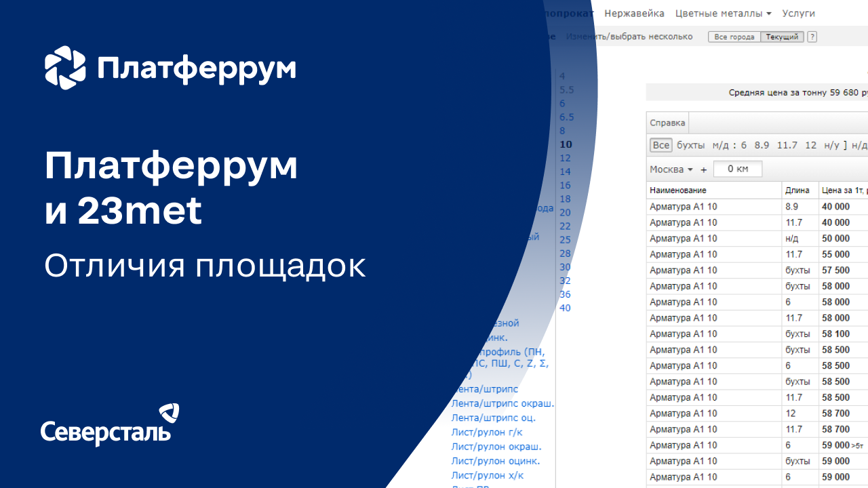Click the question mark help button
868x488 pixels.
pyautogui.click(x=812, y=37)
